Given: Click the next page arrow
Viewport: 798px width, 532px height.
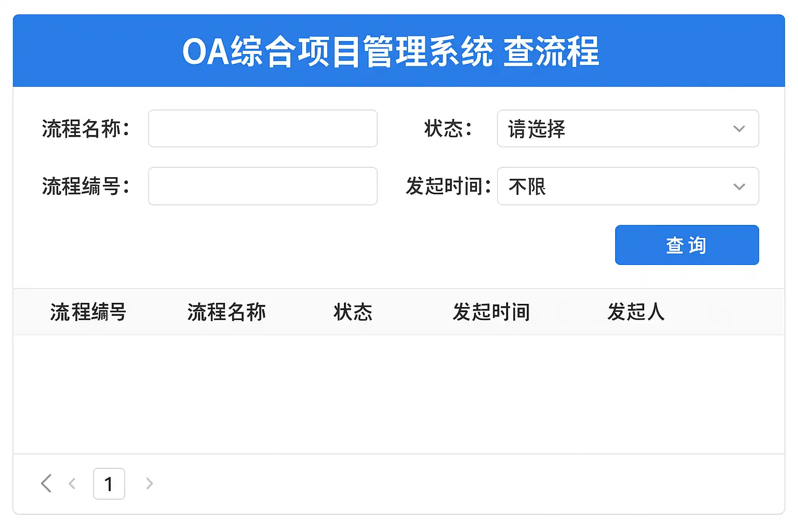Looking at the screenshot, I should (150, 484).
